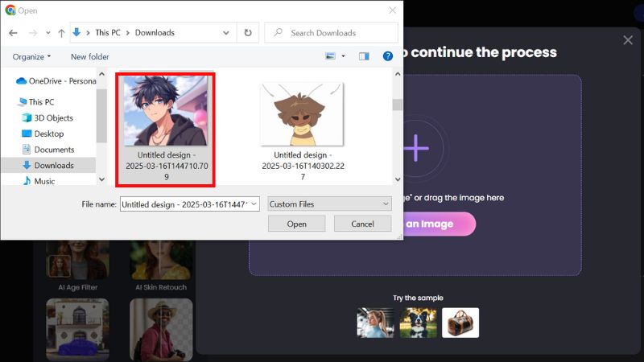Expand the File name history dropdown

pyautogui.click(x=254, y=204)
